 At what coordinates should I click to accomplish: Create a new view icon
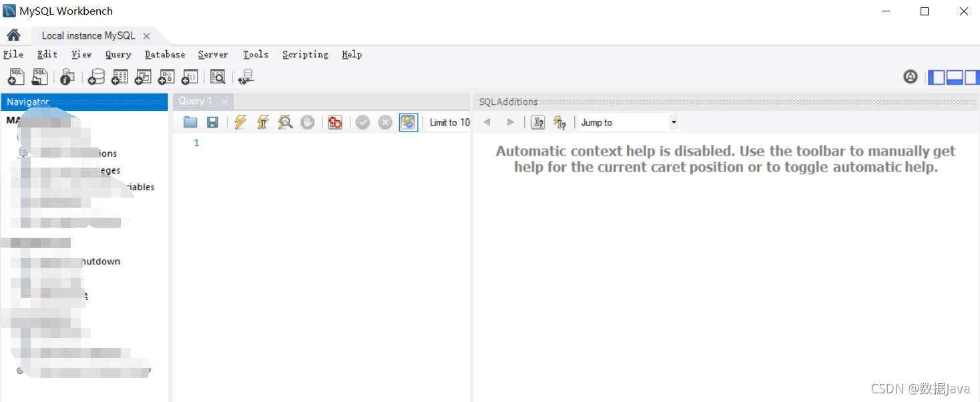point(143,77)
